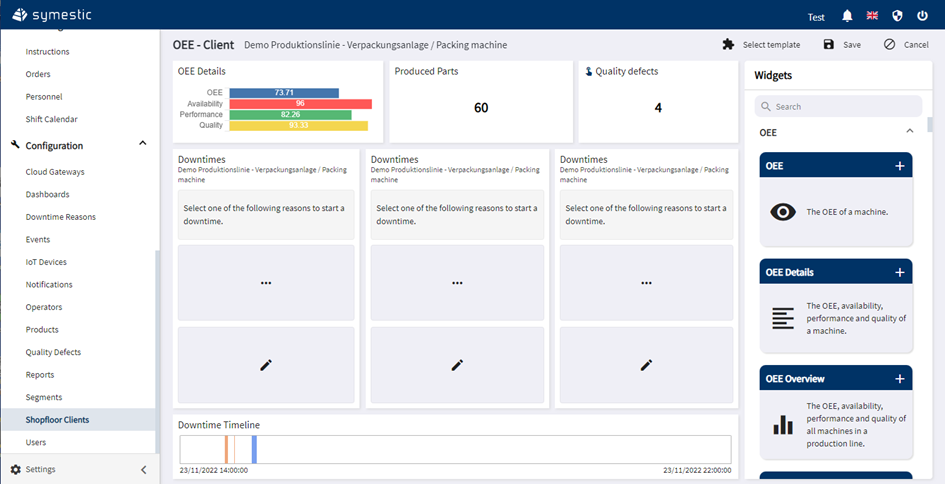Screen dimensions: 945x484
Task: Add the OEE Details widget
Action: [x=899, y=272]
